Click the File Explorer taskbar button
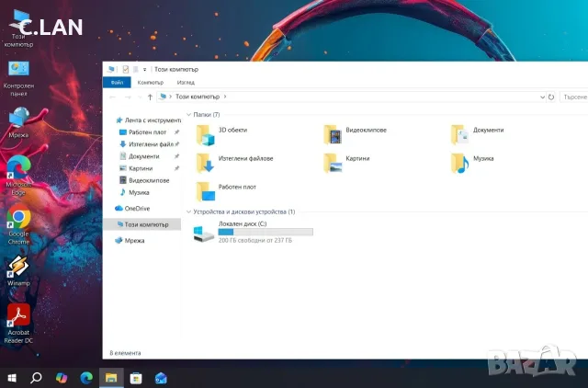The height and width of the screenshot is (388, 588). 111,378
